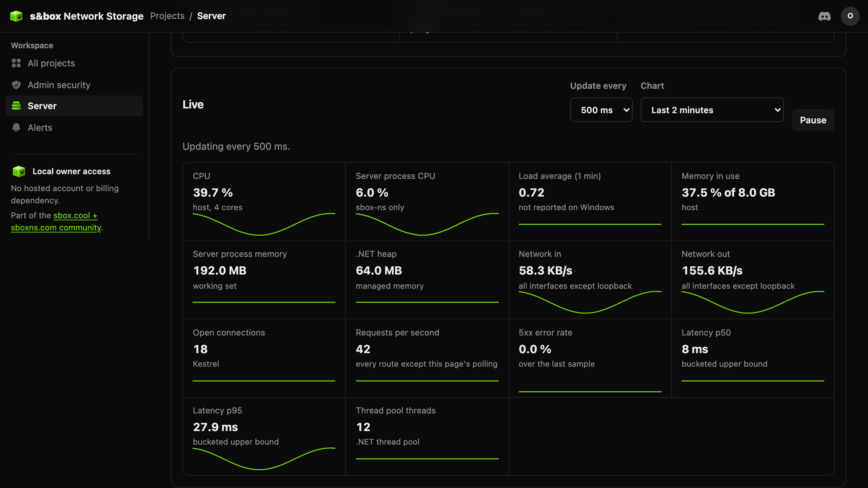Click Requests per second value 42
This screenshot has width=868, height=488.
363,349
